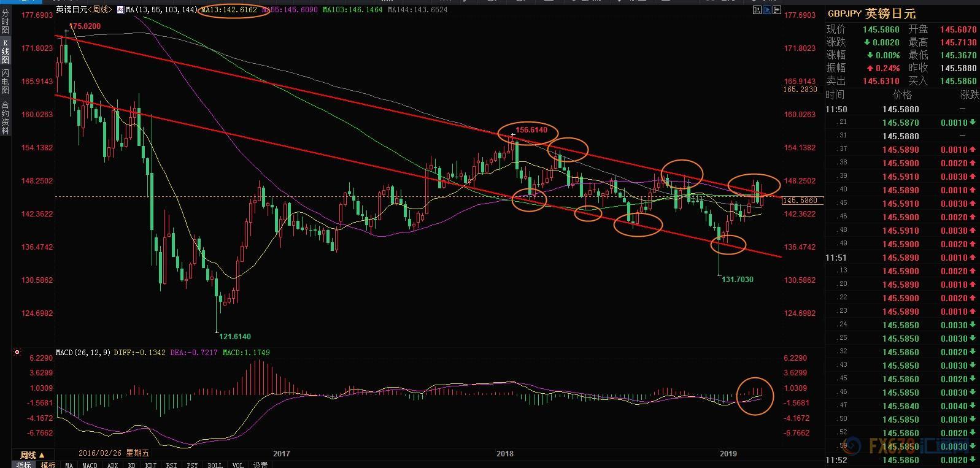Click the MACD(26,12,9) label
This screenshot has width=980, height=468.
(83, 353)
